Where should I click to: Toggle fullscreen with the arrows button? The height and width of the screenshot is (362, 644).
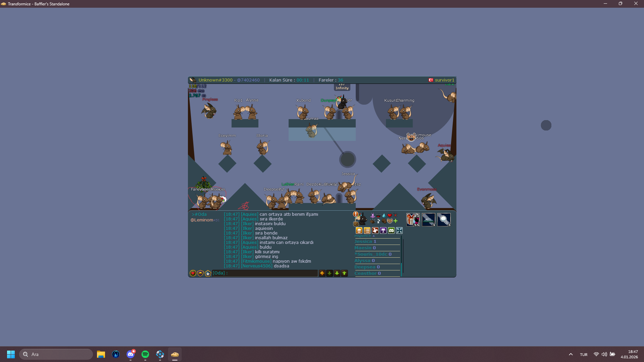[399, 230]
